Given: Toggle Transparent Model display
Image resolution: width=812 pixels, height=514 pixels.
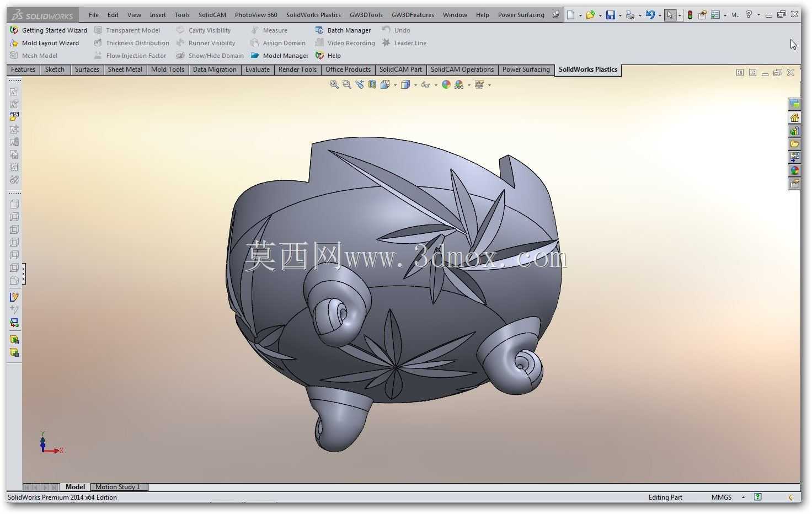Looking at the screenshot, I should click(x=127, y=30).
